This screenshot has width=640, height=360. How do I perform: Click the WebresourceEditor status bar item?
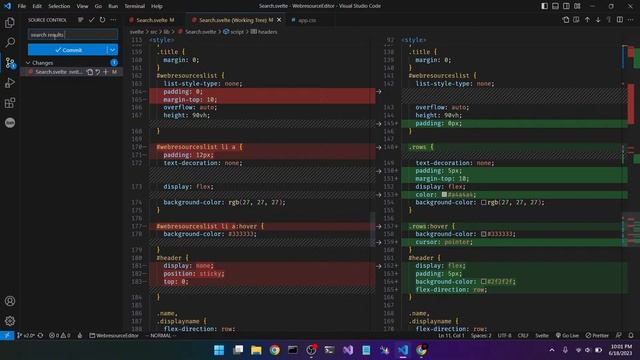tap(114, 336)
